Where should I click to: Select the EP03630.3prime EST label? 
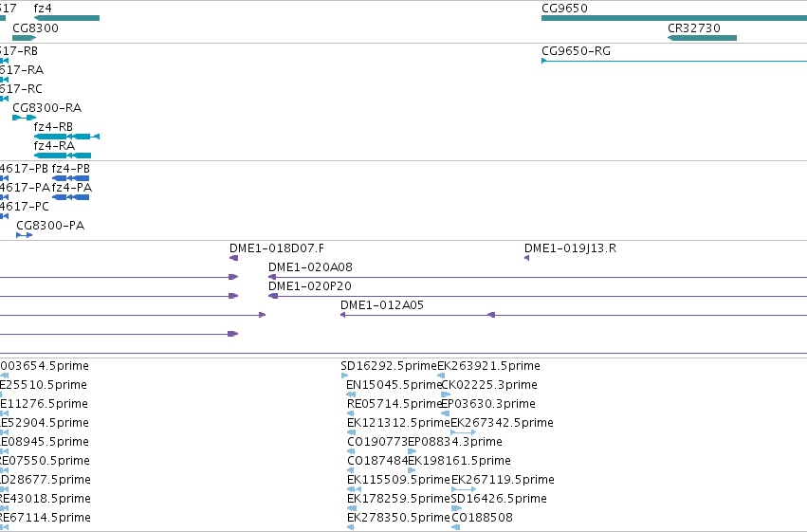(488, 404)
